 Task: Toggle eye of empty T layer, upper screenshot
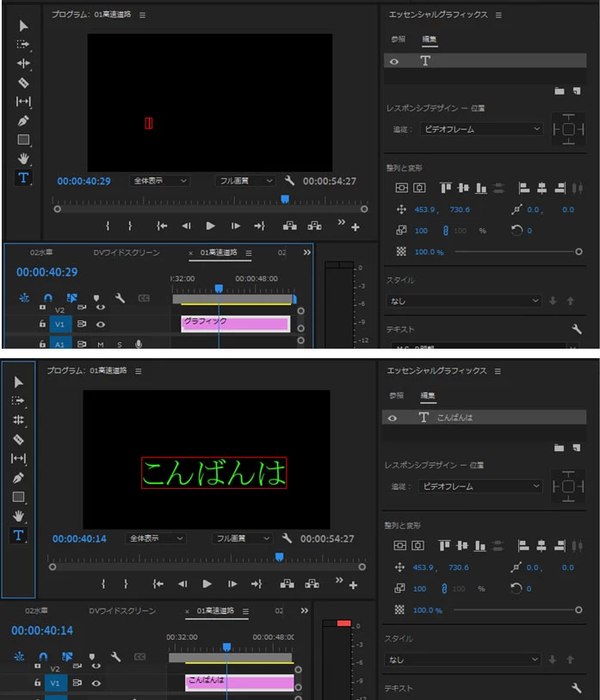pyautogui.click(x=394, y=62)
